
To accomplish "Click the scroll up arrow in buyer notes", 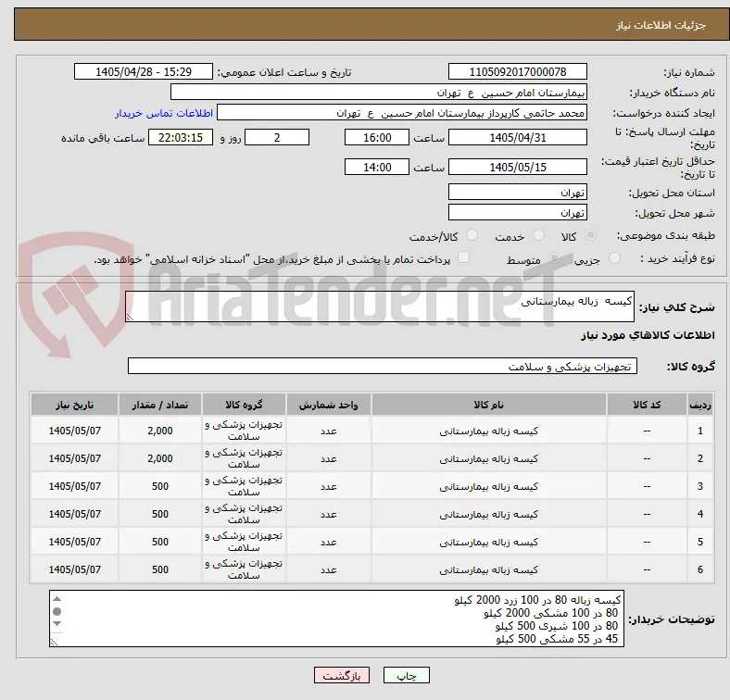I will pyautogui.click(x=57, y=599).
